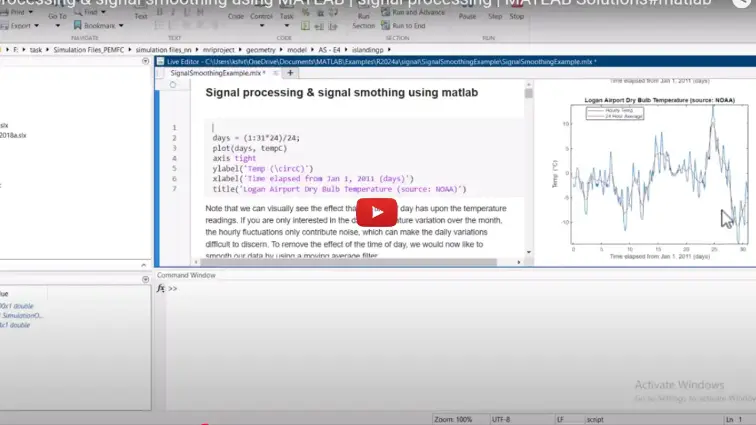This screenshot has height=425, width=756.
Task: Click the Control button in ribbon
Action: [261, 16]
